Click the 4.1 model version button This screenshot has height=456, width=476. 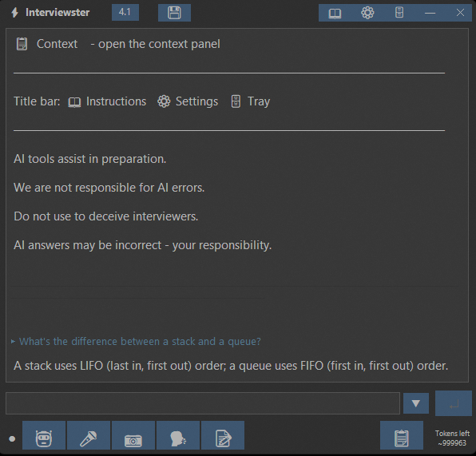(125, 13)
